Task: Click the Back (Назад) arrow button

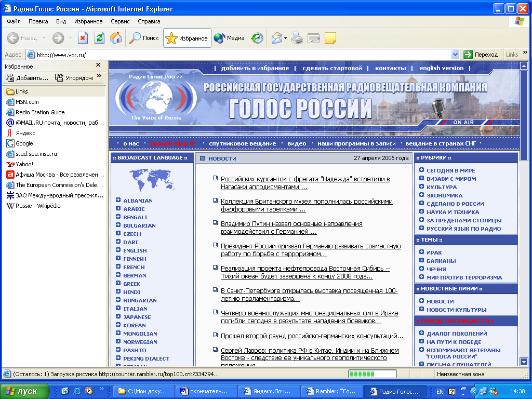Action: (x=22, y=38)
